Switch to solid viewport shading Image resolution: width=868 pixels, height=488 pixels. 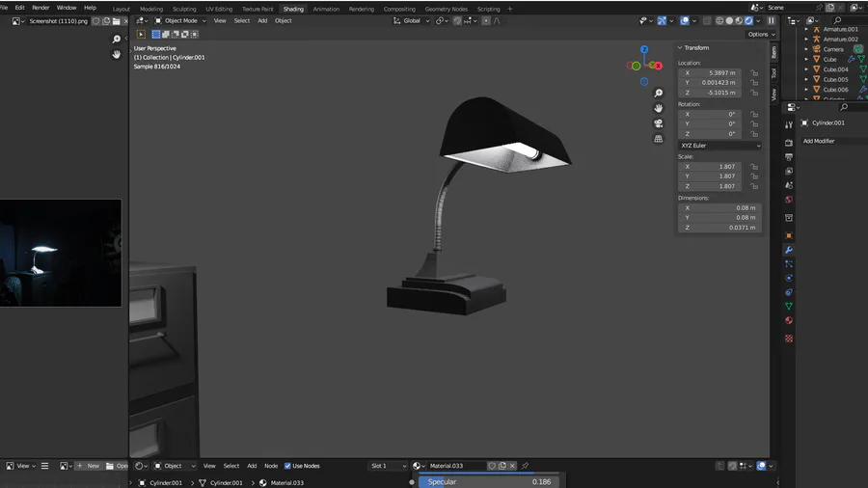click(x=729, y=20)
